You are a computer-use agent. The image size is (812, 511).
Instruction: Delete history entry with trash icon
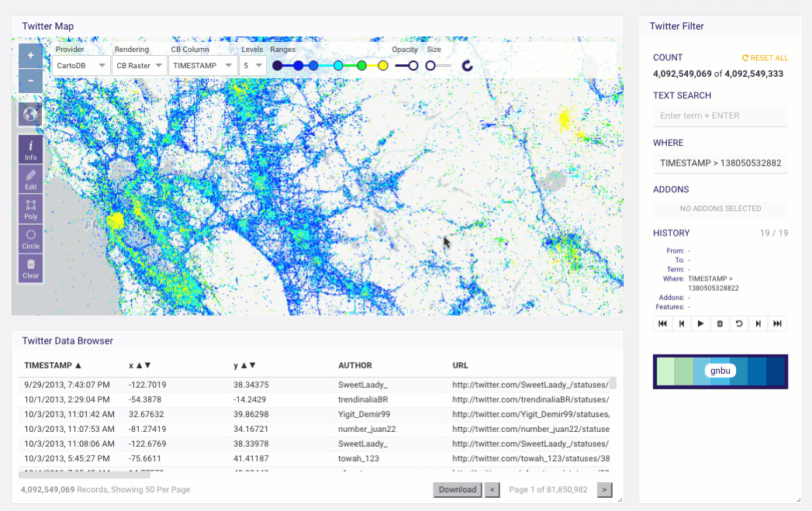720,323
